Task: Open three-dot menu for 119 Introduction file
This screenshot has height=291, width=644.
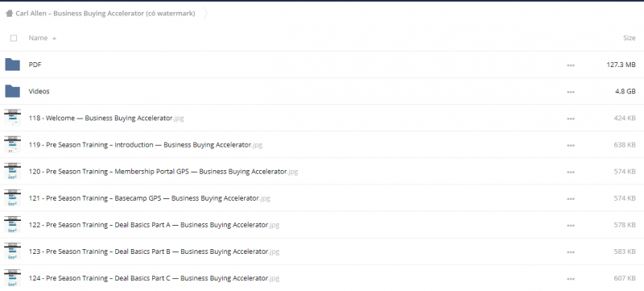Action: tap(571, 145)
